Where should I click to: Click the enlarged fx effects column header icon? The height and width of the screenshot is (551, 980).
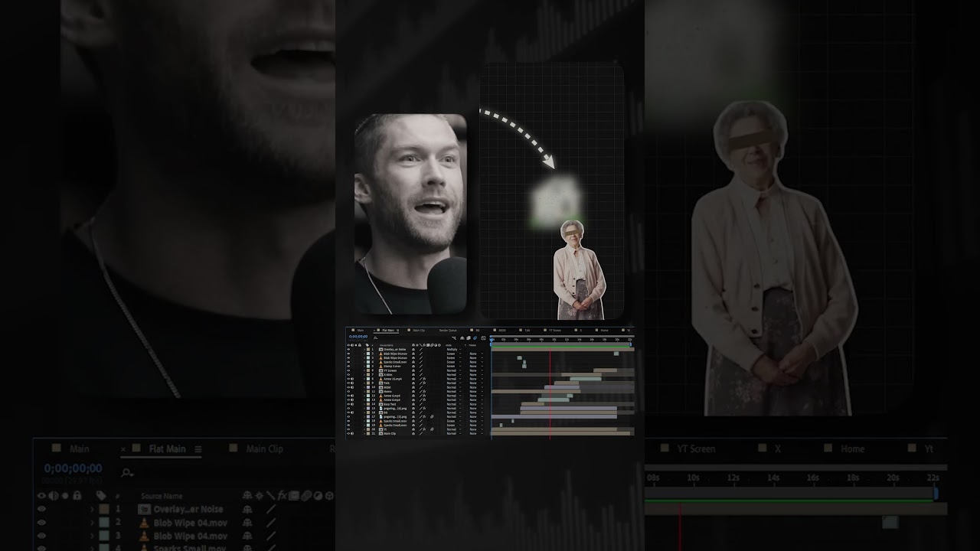282,496
